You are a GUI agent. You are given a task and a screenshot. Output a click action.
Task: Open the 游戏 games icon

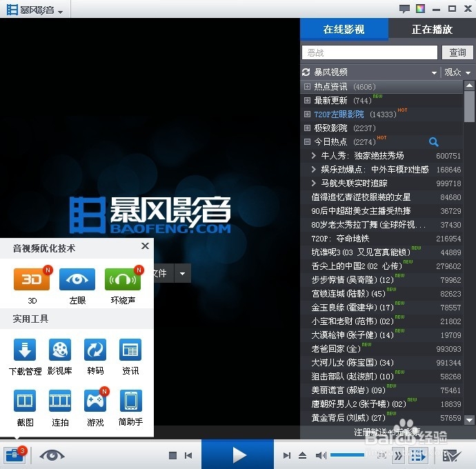pyautogui.click(x=95, y=401)
